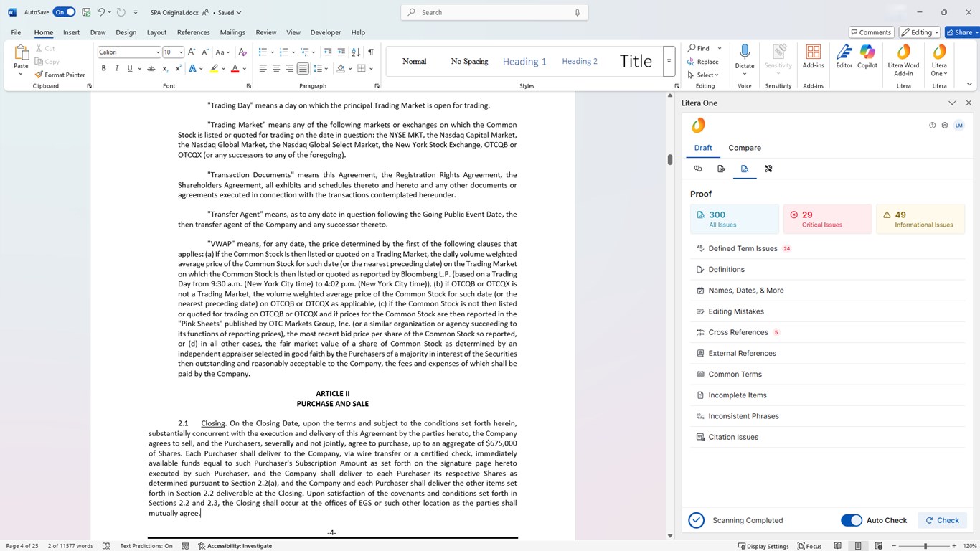The height and width of the screenshot is (551, 980).
Task: Toggle justify alignment
Action: pyautogui.click(x=303, y=69)
